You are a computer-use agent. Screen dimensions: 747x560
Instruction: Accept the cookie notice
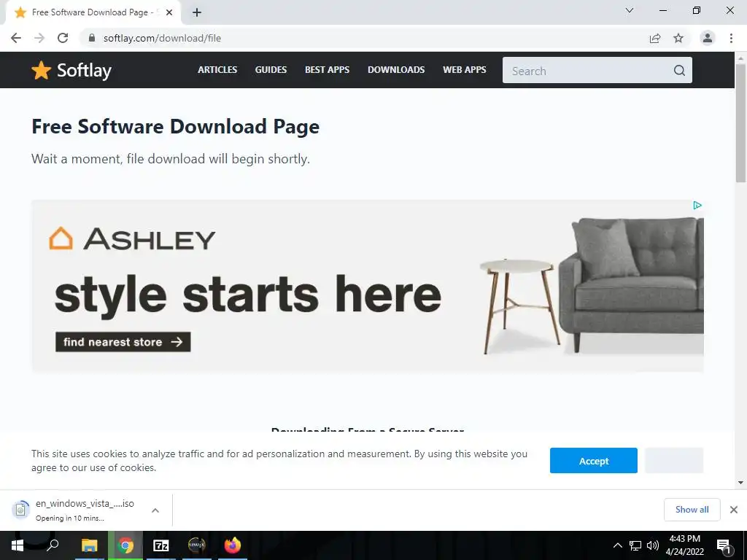[594, 461]
